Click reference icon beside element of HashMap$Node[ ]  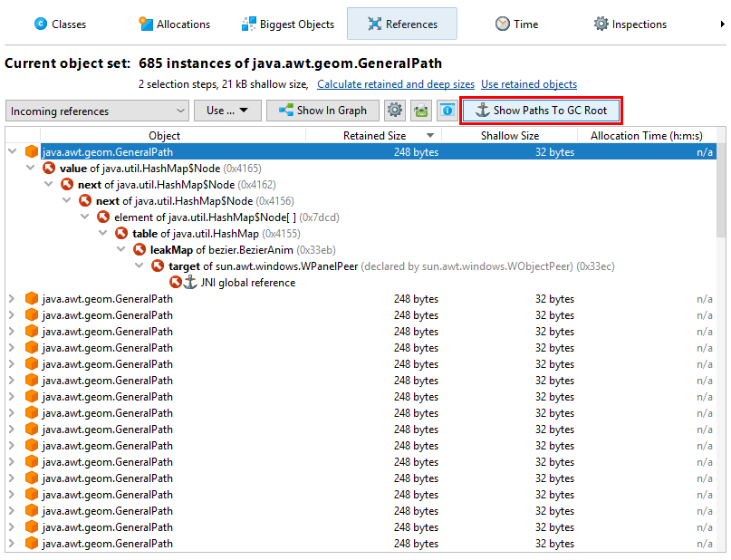click(103, 217)
